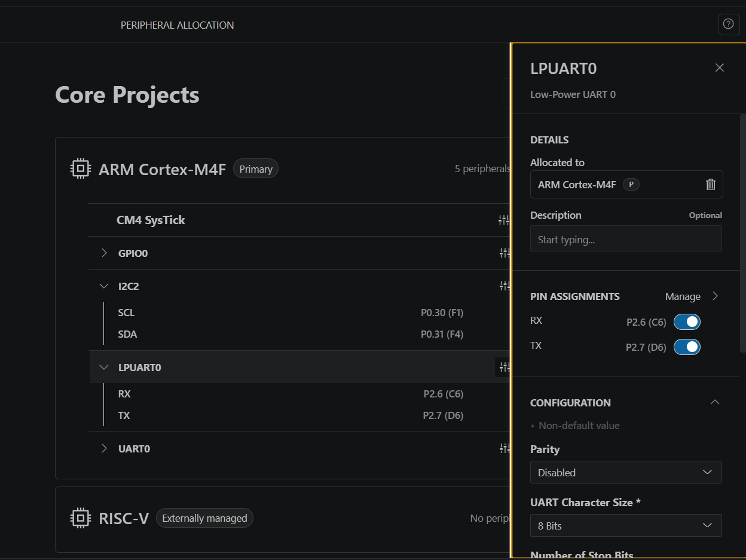Click the Allocated to ARM Cortex-M4F field

tap(626, 184)
